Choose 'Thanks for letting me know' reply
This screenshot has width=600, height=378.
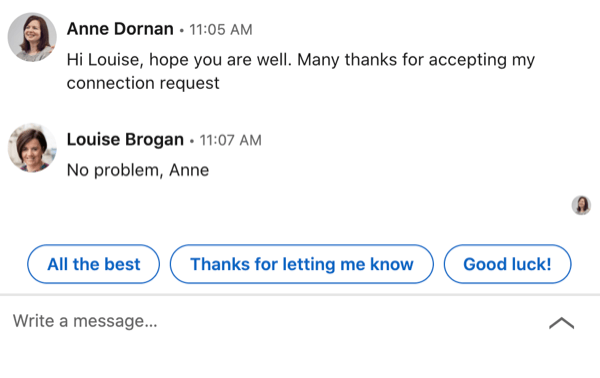302,264
